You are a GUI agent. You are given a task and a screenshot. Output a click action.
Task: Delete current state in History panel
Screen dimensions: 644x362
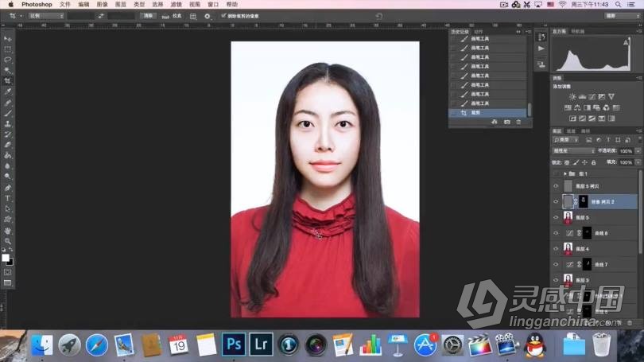pos(518,122)
